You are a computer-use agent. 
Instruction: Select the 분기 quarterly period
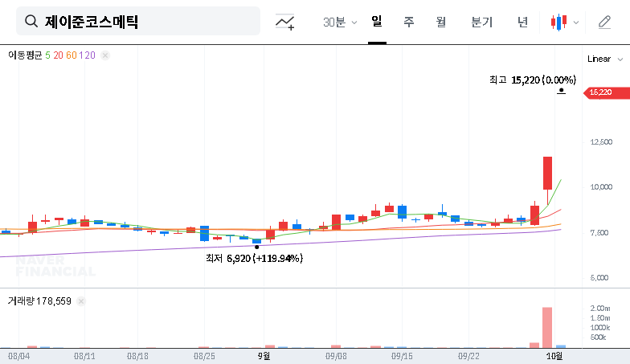[x=481, y=22]
